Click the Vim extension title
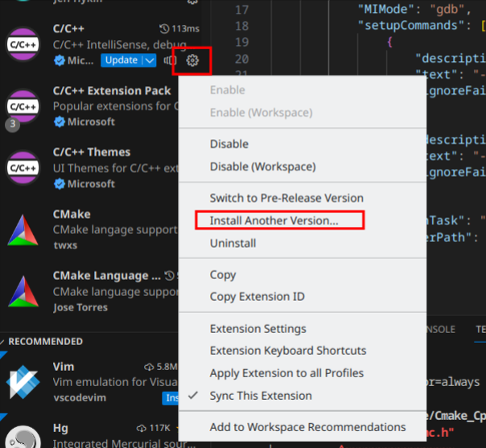 click(x=64, y=367)
